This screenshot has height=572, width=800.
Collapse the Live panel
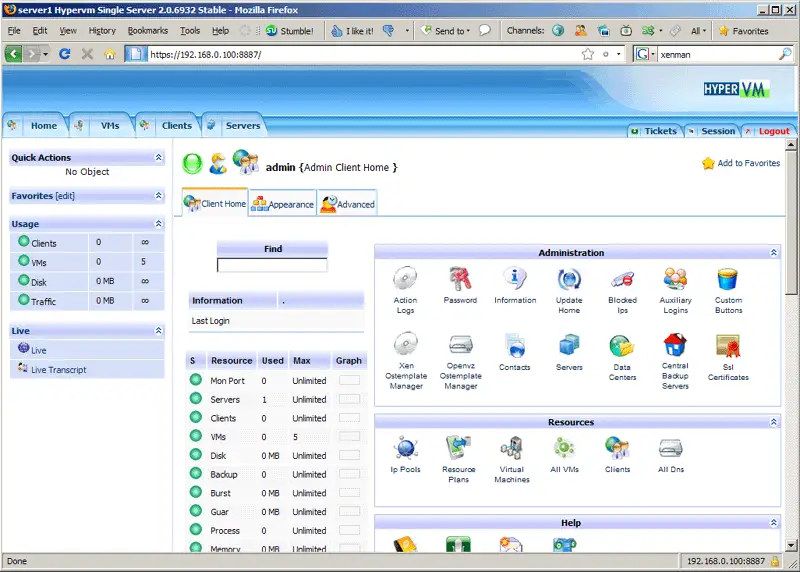tap(159, 331)
